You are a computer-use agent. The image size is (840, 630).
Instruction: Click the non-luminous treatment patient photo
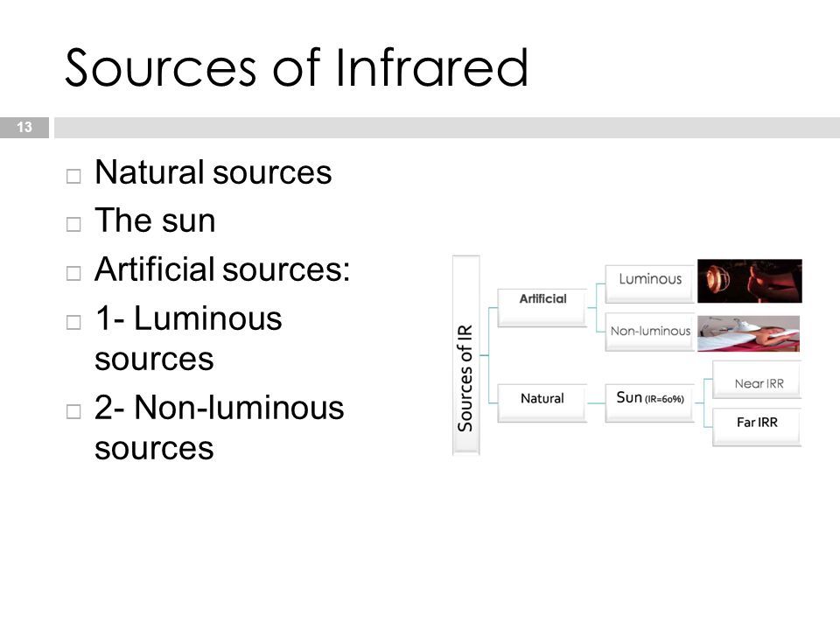748,333
